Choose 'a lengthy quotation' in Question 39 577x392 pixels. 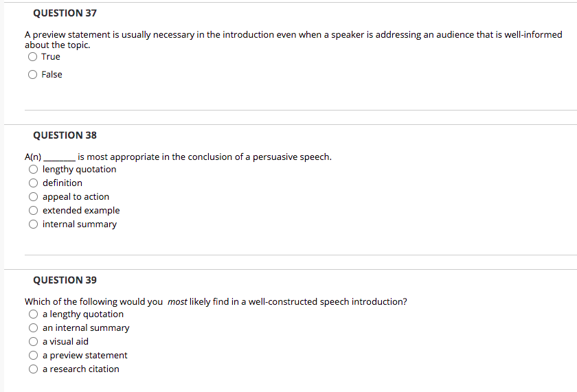pyautogui.click(x=32, y=314)
